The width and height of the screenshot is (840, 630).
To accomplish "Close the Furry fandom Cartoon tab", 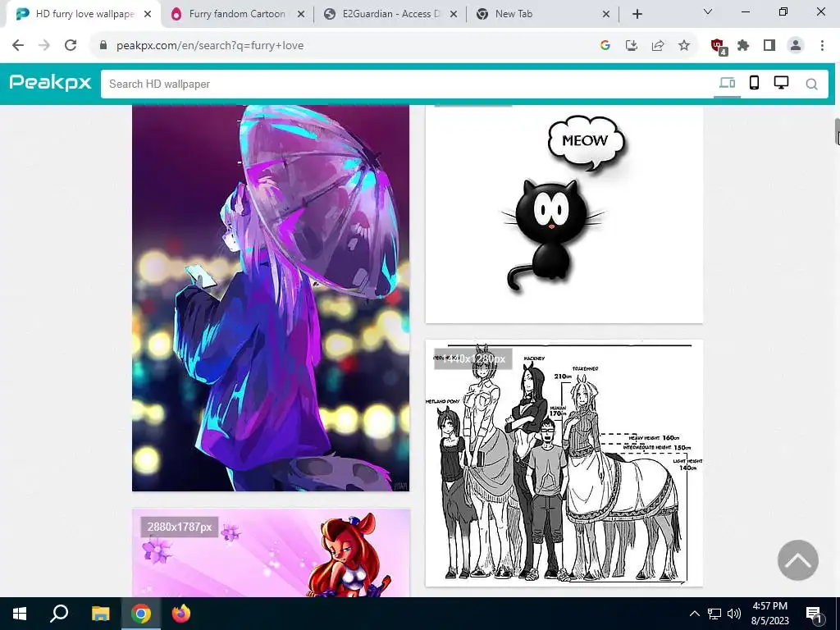I will (x=301, y=15).
